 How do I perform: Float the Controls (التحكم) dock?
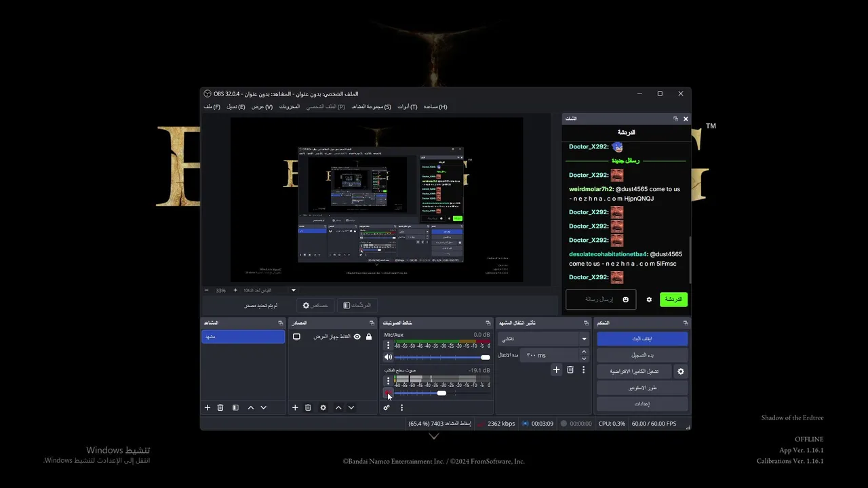[686, 323]
